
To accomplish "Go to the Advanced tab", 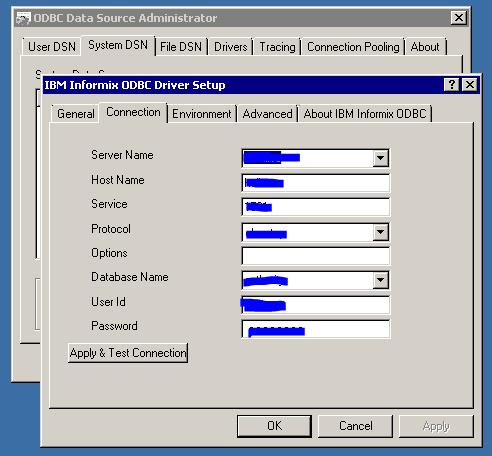I will (267, 114).
